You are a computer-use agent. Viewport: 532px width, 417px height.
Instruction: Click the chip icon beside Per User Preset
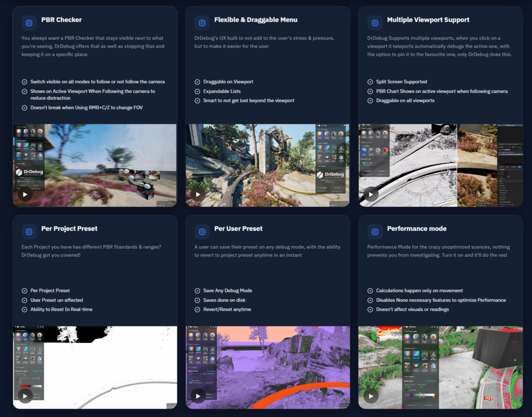tap(202, 232)
